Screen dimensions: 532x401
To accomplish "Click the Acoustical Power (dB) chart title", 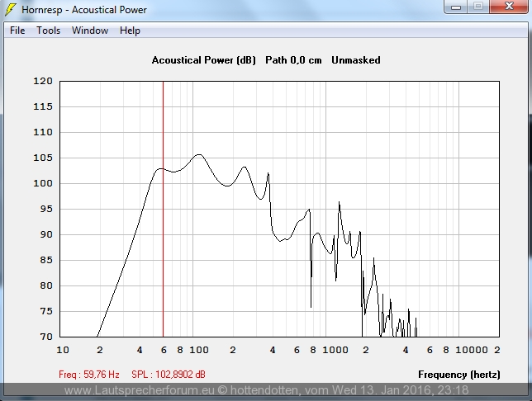I will (x=204, y=60).
